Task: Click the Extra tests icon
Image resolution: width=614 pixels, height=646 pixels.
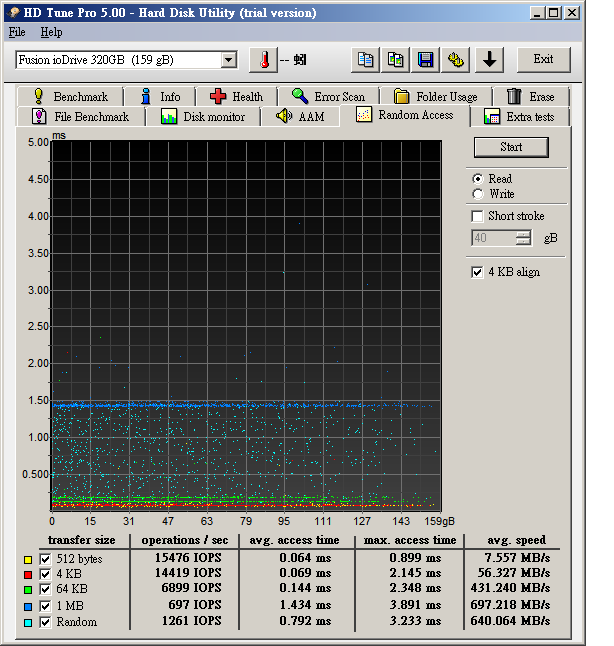Action: tap(492, 116)
